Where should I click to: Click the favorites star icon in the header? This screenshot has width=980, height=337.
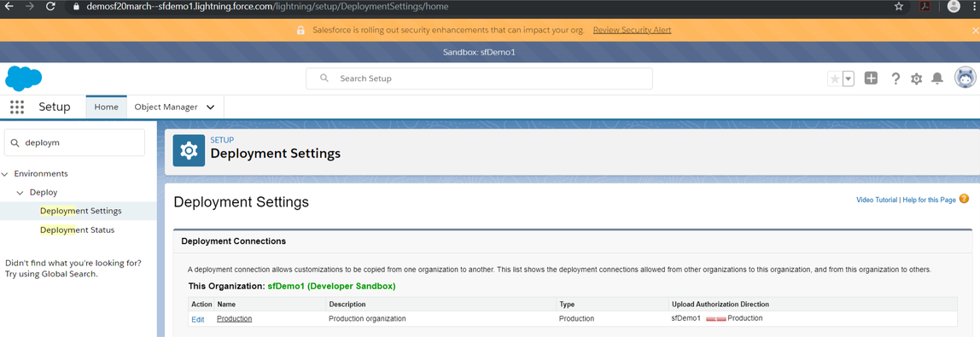tap(834, 78)
